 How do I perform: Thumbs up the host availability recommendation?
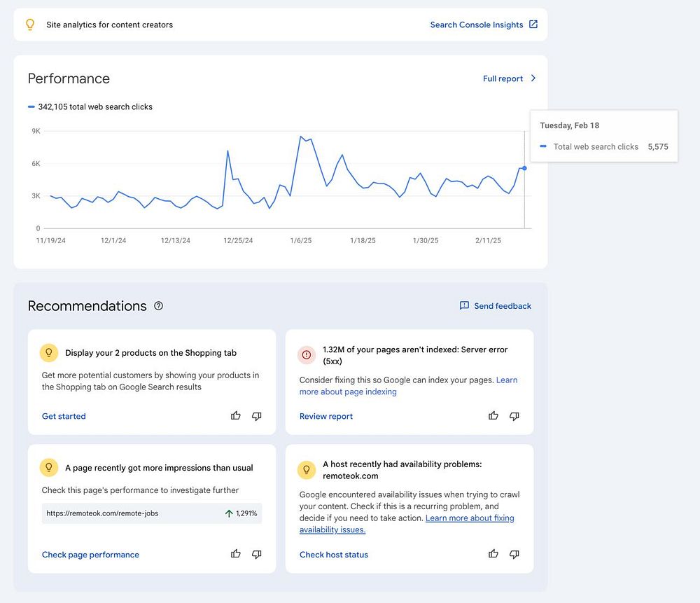493,554
